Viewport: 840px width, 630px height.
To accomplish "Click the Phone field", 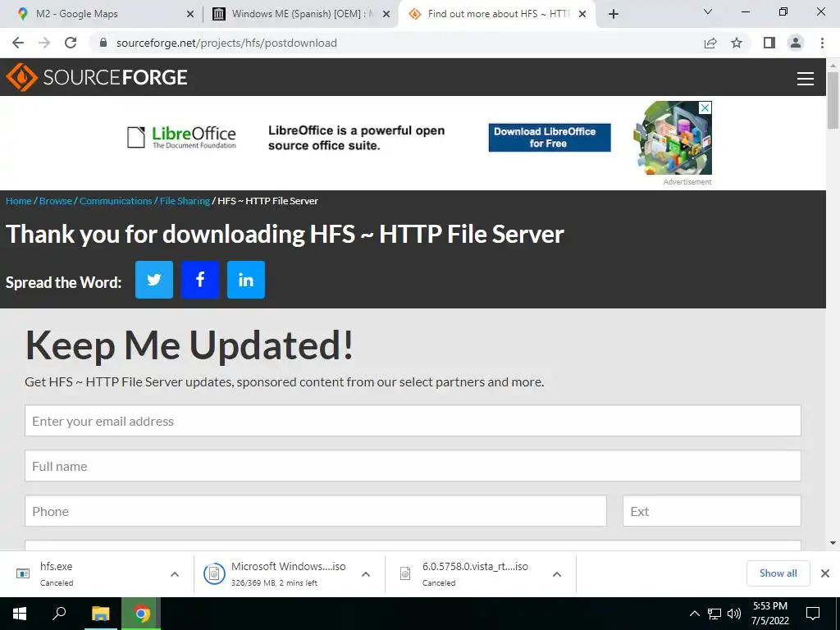I will (x=316, y=511).
